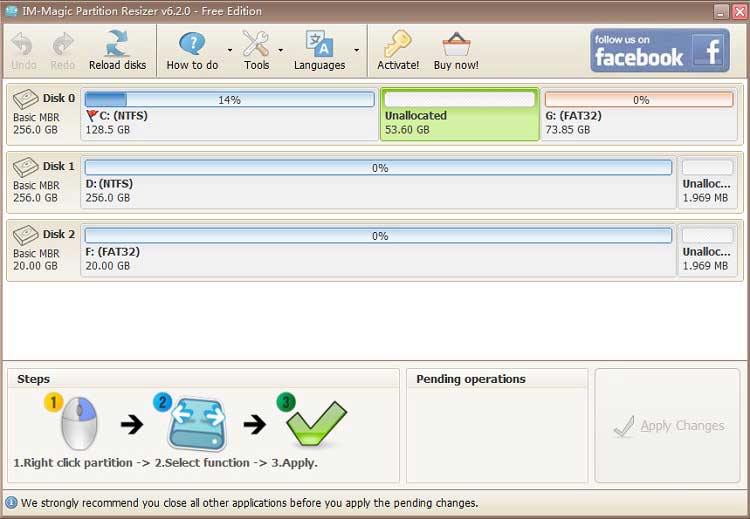This screenshot has height=519, width=750.
Task: Click the app icon in title bar
Action: point(11,11)
